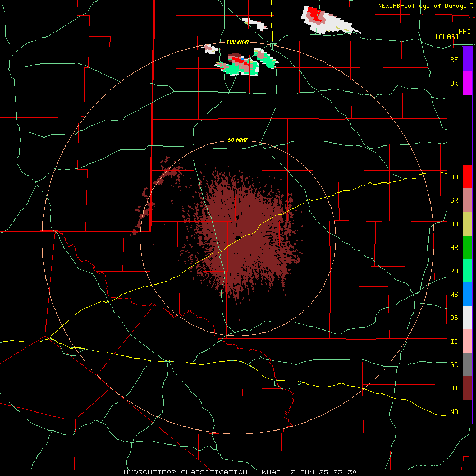Click the [CLAS] units label
Image resolution: width=476 pixels, height=476 pixels.
[x=447, y=36]
